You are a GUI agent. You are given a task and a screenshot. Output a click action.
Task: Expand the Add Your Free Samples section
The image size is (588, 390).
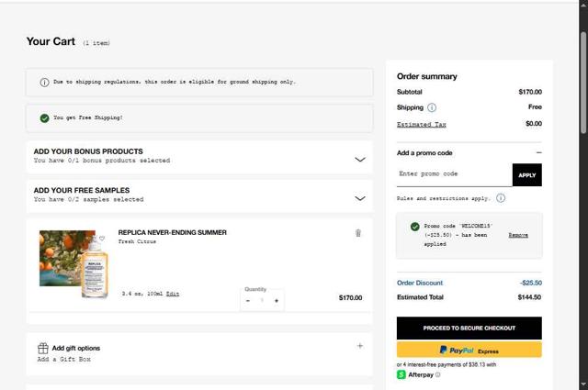359,198
